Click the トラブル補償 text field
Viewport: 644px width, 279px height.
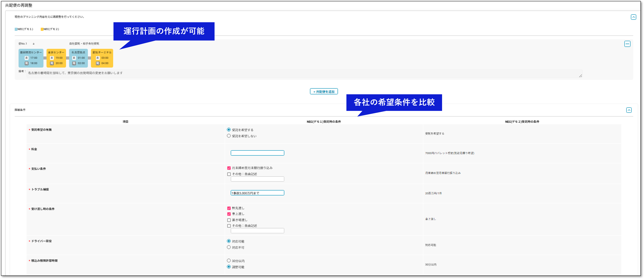[257, 193]
